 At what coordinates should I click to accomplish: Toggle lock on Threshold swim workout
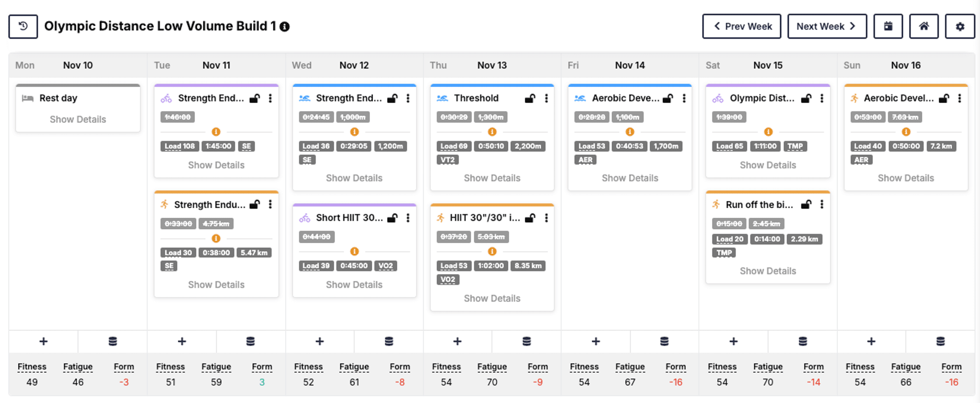pos(530,98)
